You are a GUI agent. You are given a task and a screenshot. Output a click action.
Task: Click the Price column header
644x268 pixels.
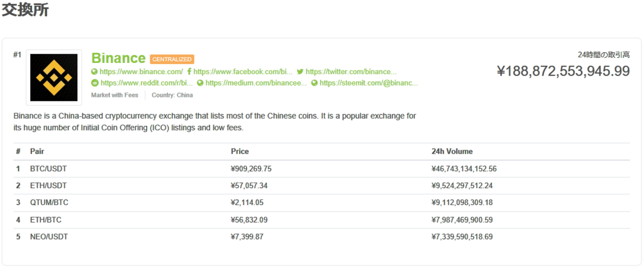pos(240,151)
